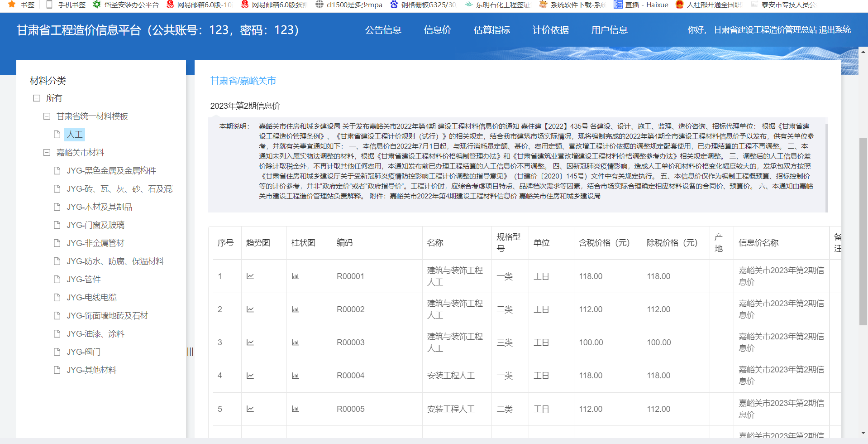
Task: Open the 估算指标 menu
Action: (x=492, y=30)
